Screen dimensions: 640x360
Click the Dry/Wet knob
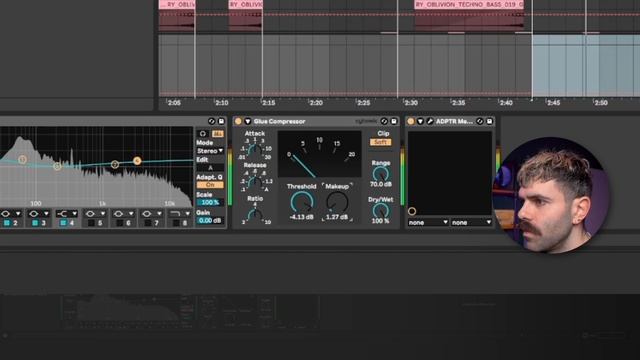[x=380, y=211]
